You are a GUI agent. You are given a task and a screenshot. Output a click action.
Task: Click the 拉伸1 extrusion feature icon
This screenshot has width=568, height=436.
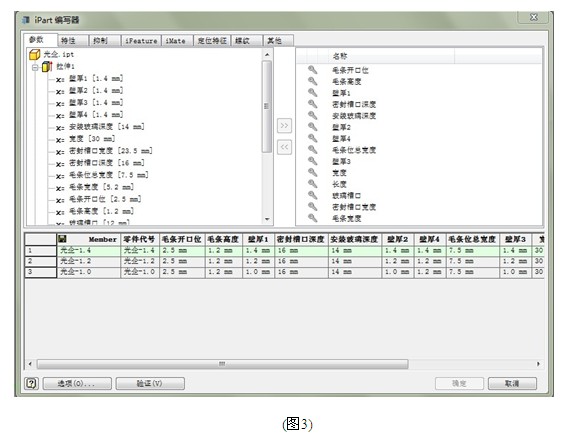[x=47, y=67]
